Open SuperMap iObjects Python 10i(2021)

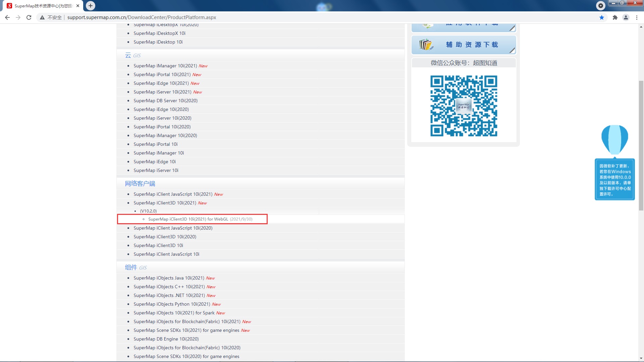pos(172,304)
